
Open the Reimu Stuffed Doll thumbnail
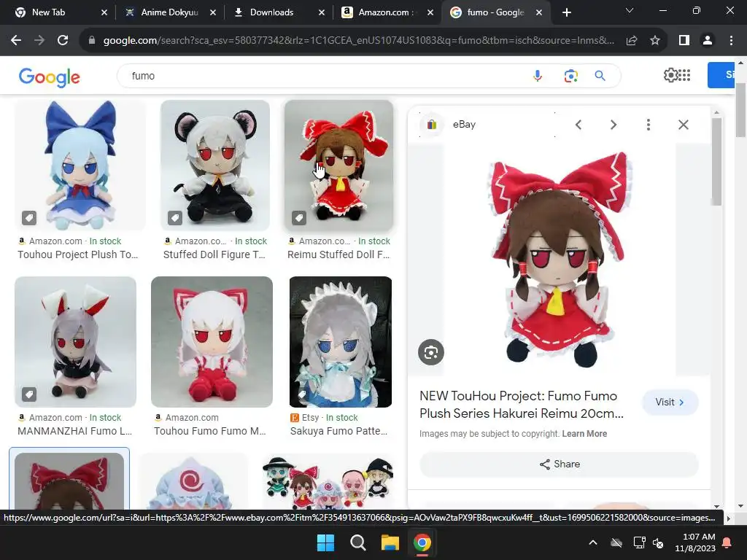tap(338, 166)
